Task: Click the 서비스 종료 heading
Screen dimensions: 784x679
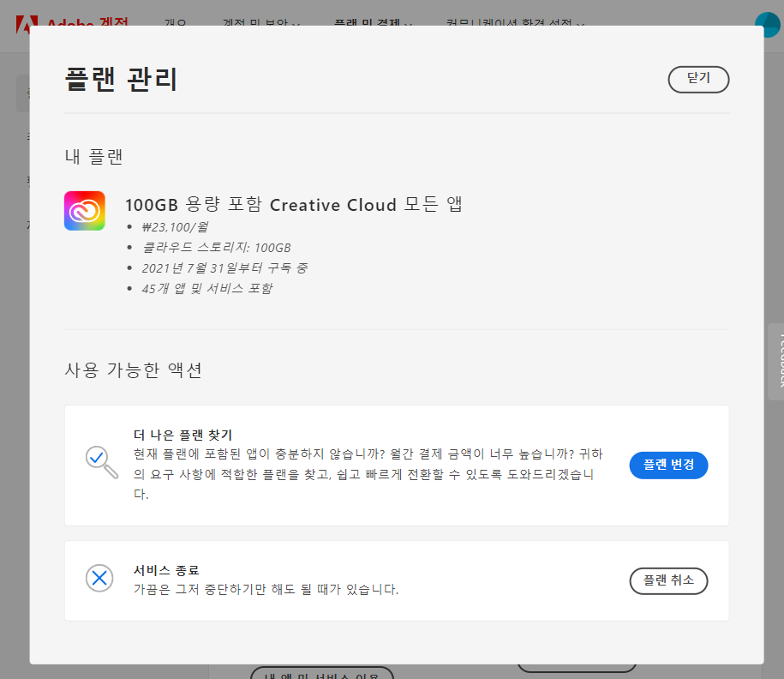Action: [x=166, y=570]
